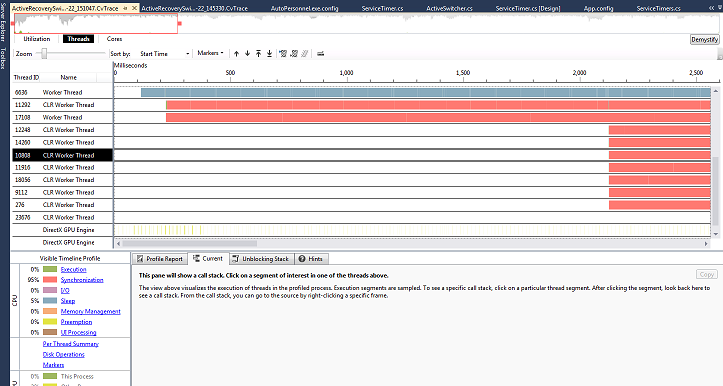Open the Markers dropdown menu
Image resolution: width=723 pixels, height=386 pixels.
click(x=210, y=53)
